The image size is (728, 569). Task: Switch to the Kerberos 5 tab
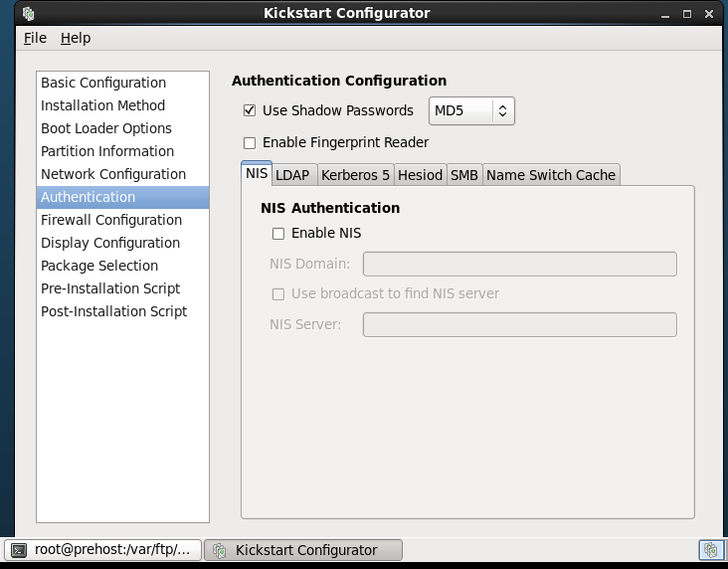[355, 175]
